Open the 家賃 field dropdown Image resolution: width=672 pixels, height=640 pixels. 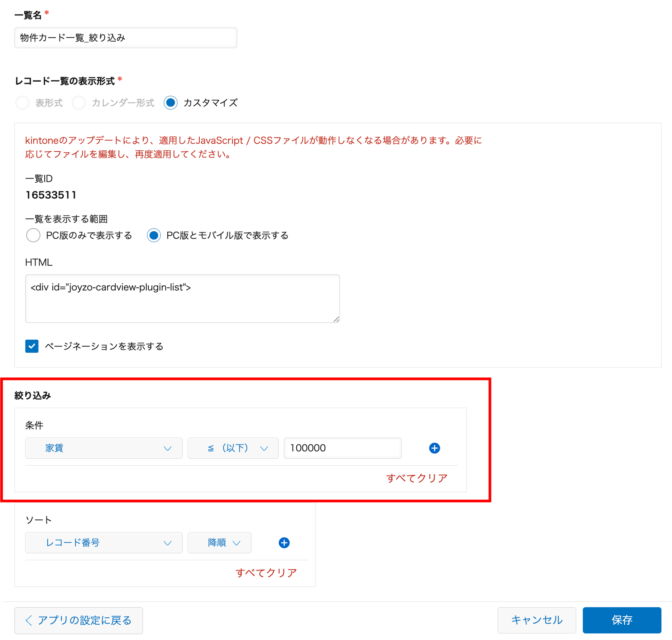tap(104, 448)
